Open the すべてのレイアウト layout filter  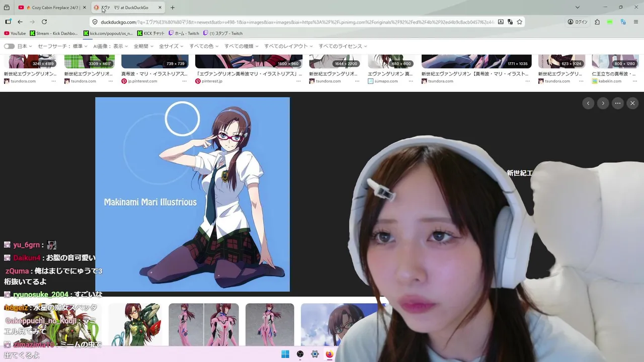pos(288,46)
